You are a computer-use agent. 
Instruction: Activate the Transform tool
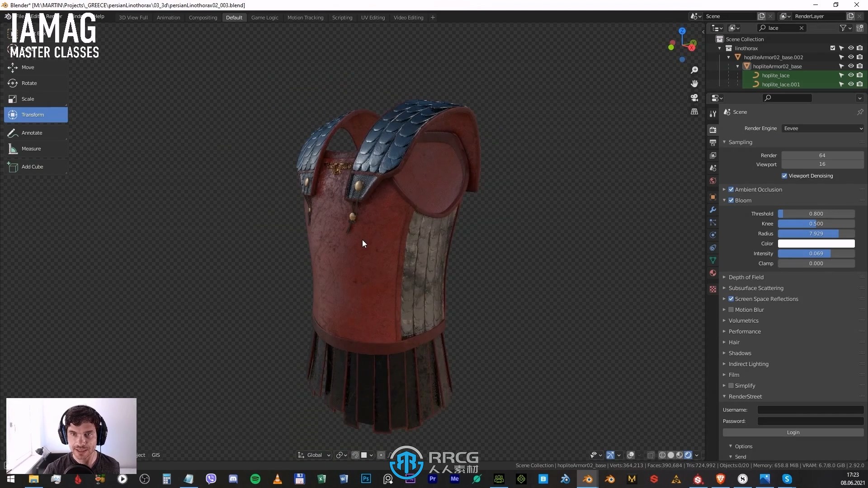pyautogui.click(x=36, y=115)
